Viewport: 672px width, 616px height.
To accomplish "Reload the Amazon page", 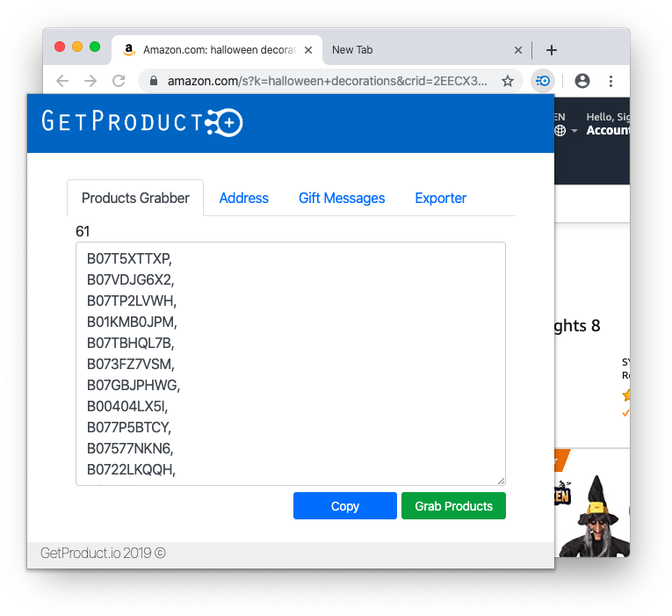I will 119,81.
